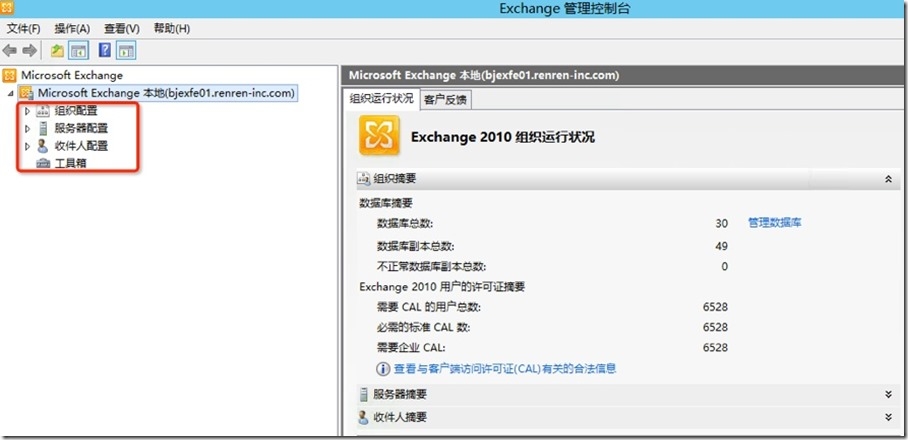Click the 不正常数据库副本总数 value 0
The height and width of the screenshot is (440, 908).
point(724,267)
